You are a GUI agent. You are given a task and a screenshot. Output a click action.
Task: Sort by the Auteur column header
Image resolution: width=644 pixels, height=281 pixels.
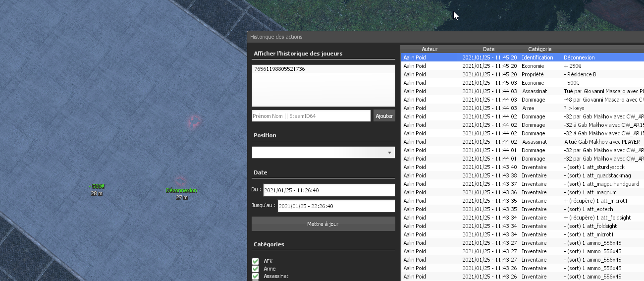click(x=429, y=49)
